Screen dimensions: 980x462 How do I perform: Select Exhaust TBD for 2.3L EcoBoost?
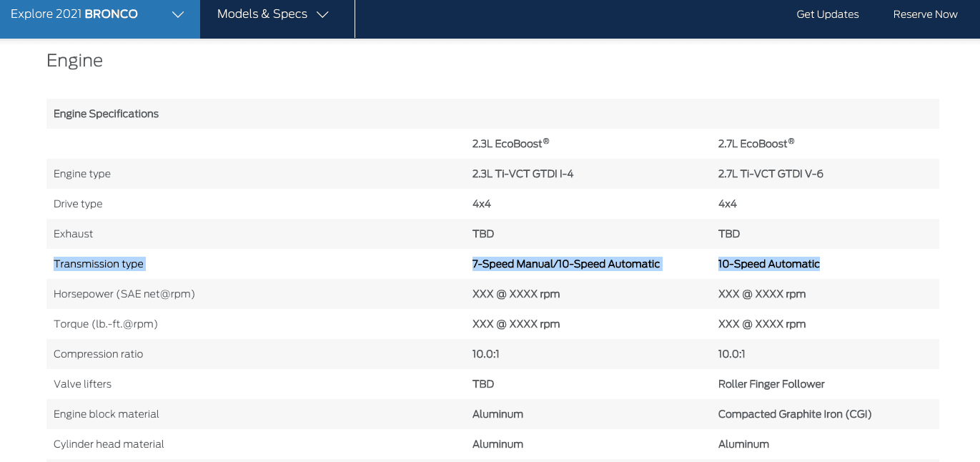483,234
